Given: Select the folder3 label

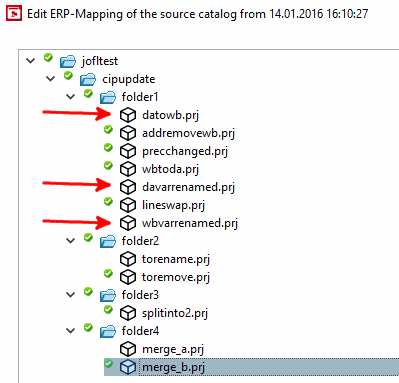Looking at the screenshot, I should [140, 295].
